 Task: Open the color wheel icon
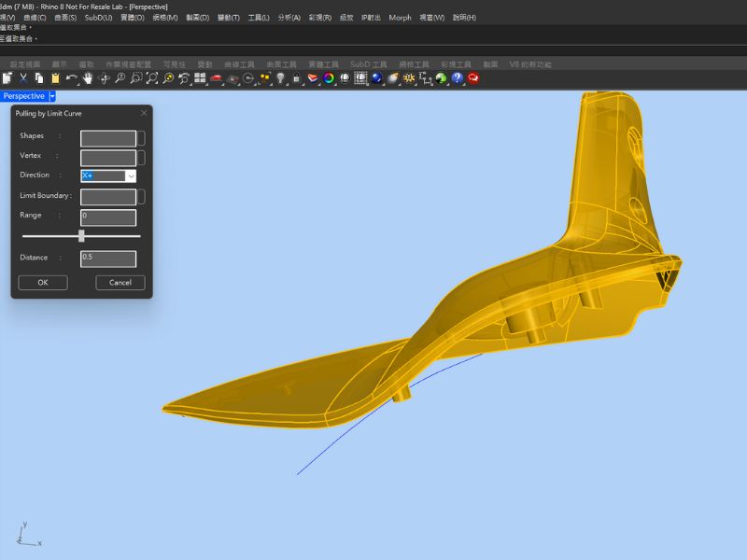329,78
